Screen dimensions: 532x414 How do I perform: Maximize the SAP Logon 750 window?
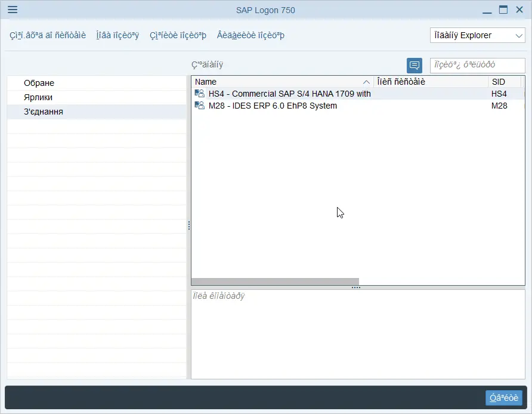(503, 10)
